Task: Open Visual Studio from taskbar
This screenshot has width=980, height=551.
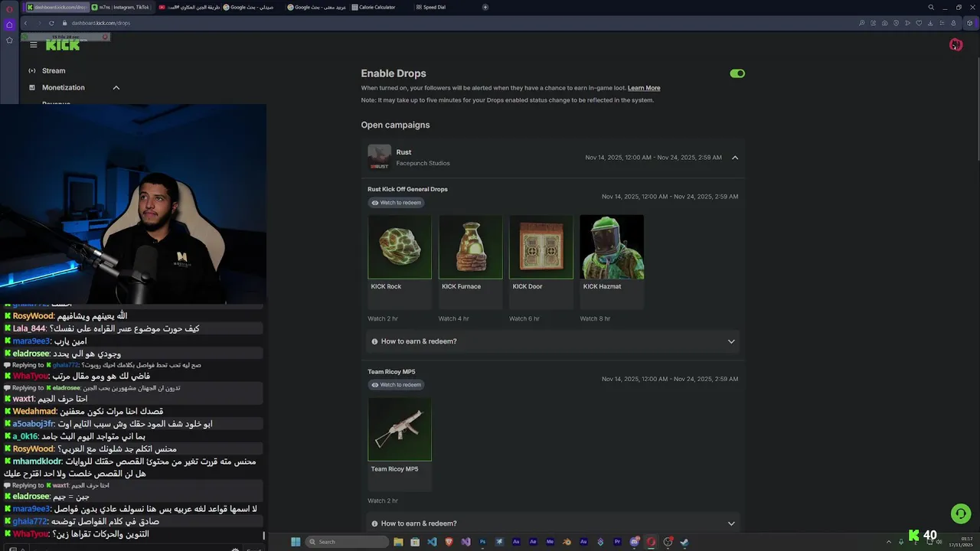Action: pos(465,542)
